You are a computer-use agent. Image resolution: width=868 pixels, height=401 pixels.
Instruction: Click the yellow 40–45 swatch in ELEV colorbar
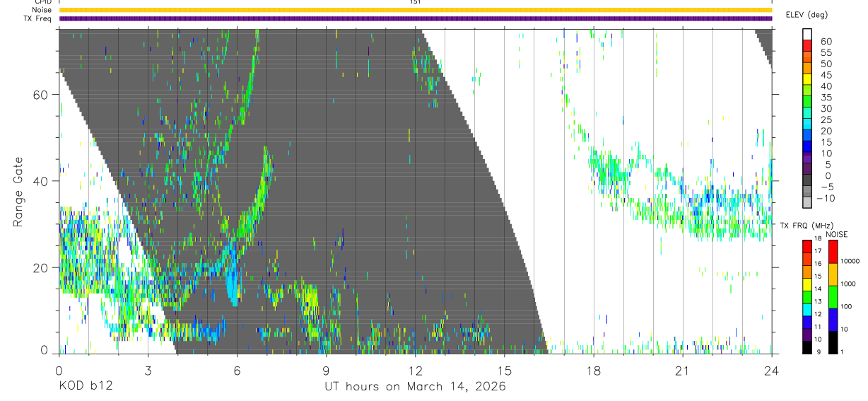[x=807, y=80]
